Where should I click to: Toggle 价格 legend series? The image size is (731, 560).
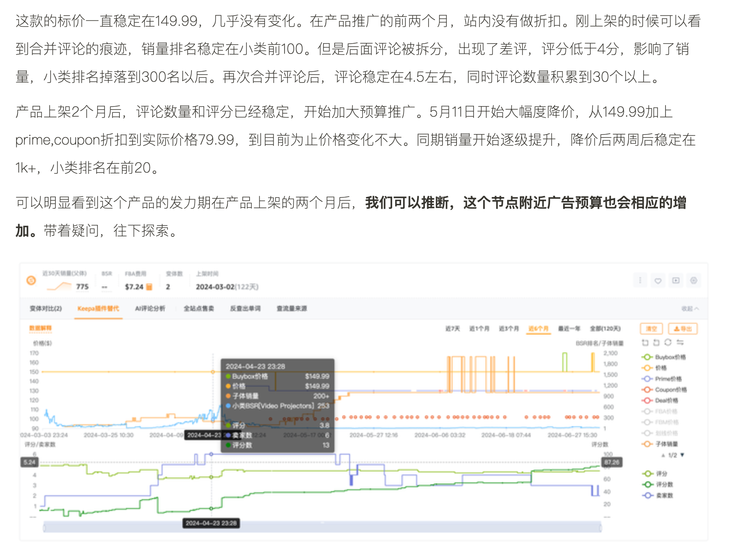click(x=654, y=368)
